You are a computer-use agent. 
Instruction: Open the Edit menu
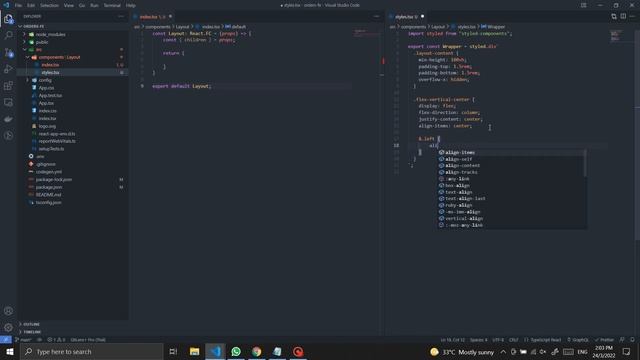coord(31,5)
